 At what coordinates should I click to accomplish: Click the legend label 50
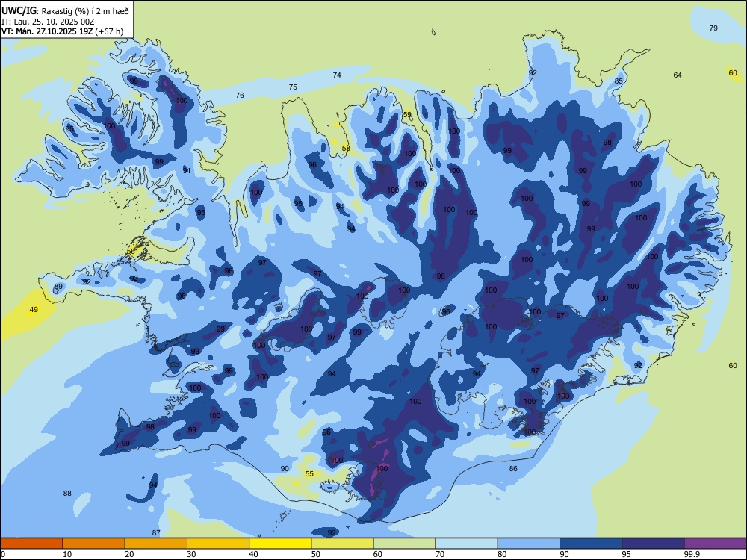(315, 554)
